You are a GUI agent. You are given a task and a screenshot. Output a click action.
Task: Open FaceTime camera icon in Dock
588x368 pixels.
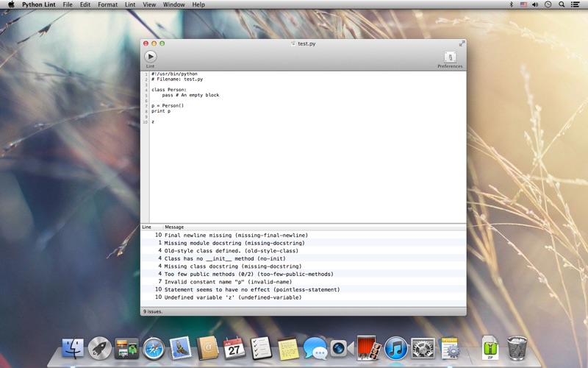click(x=342, y=348)
